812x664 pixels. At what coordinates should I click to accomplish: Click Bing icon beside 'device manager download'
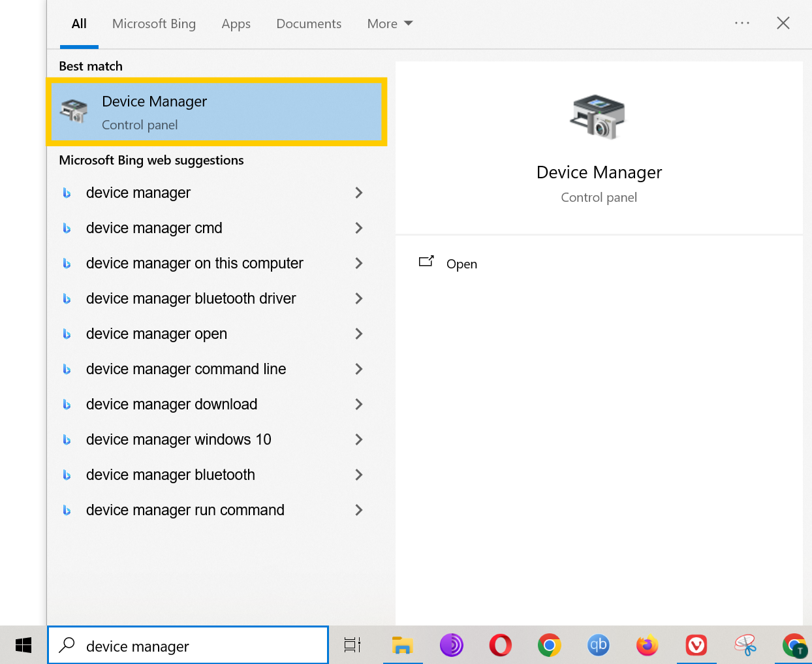(x=67, y=405)
